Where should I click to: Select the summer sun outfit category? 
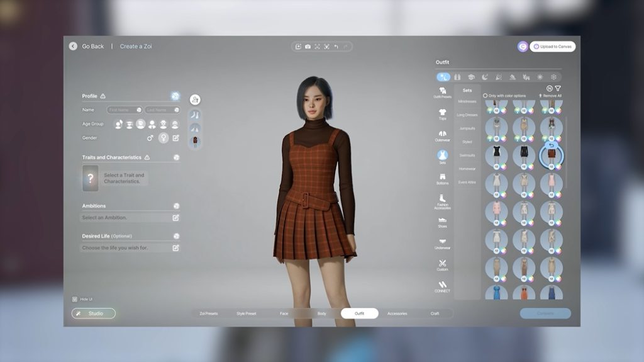[x=540, y=77]
